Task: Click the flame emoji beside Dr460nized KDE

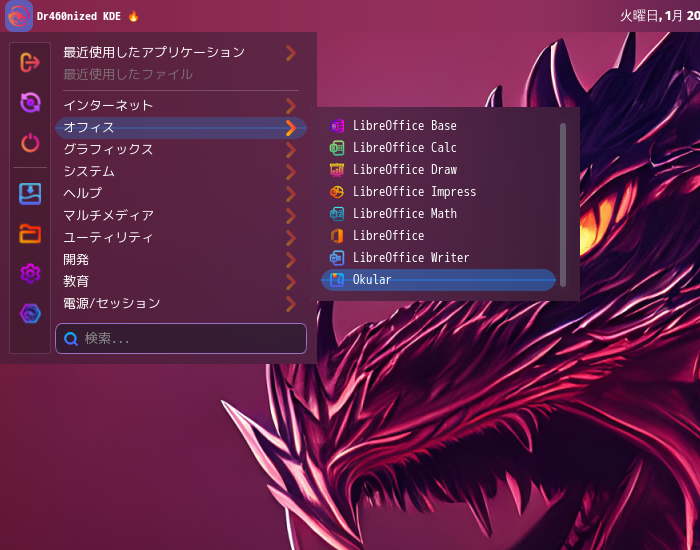Action: pyautogui.click(x=133, y=16)
